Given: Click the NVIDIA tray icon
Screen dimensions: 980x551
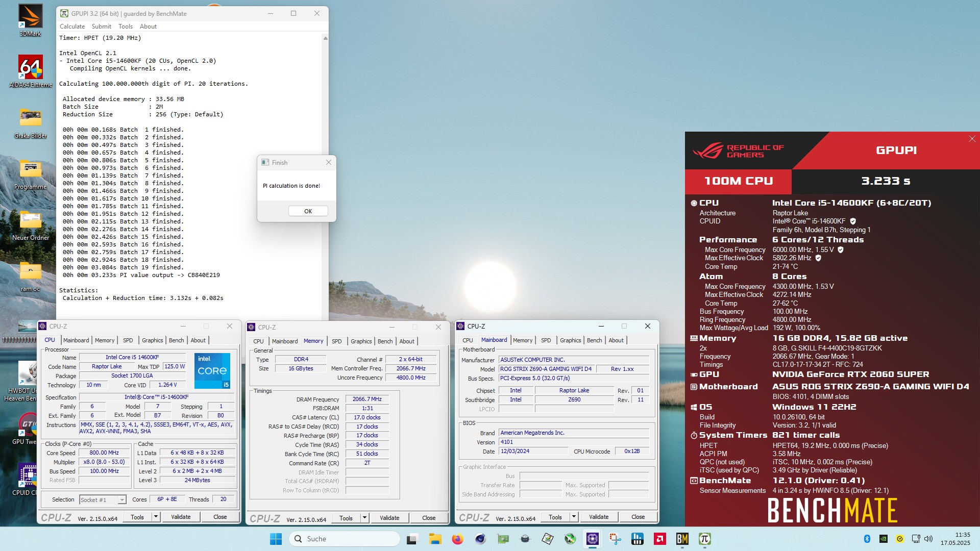Looking at the screenshot, I should pyautogui.click(x=883, y=539).
